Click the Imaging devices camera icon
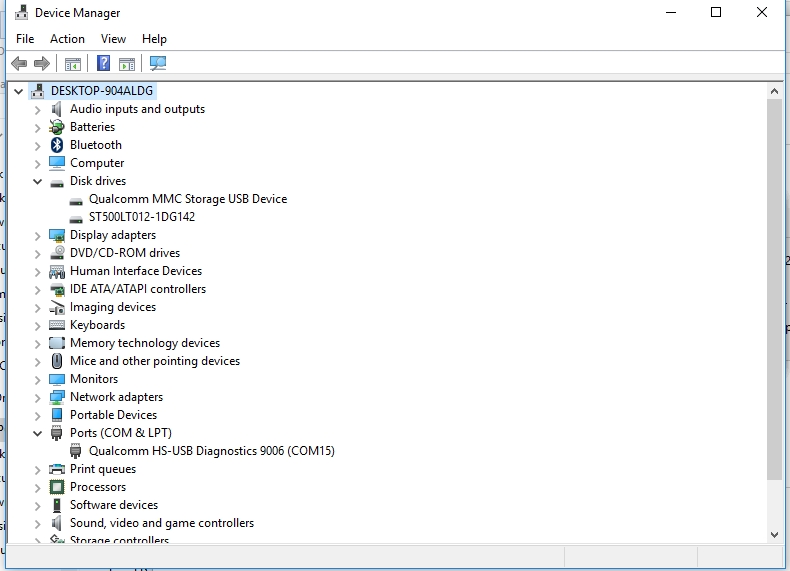Screen dimensions: 790x571 pos(57,307)
